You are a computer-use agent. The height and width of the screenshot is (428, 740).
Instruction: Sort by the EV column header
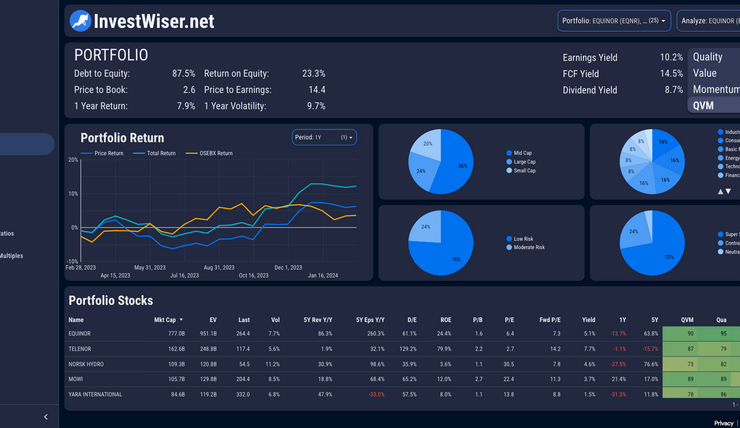(x=213, y=320)
